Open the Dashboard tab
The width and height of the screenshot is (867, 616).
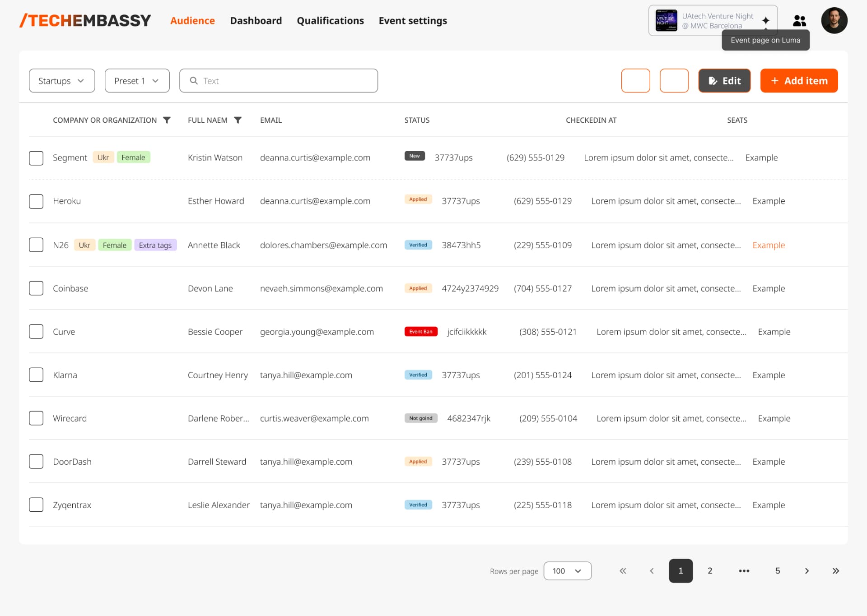[x=256, y=21]
